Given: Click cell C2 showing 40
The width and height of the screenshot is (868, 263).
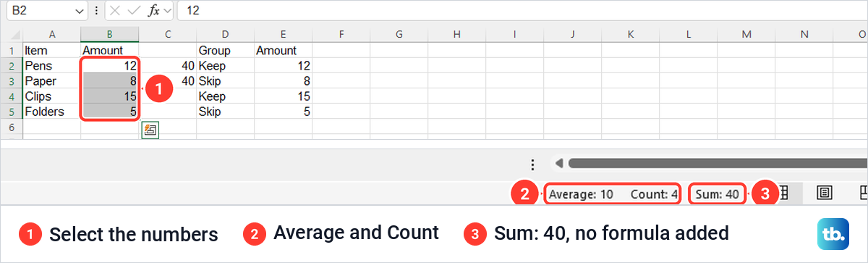Looking at the screenshot, I should [x=168, y=66].
